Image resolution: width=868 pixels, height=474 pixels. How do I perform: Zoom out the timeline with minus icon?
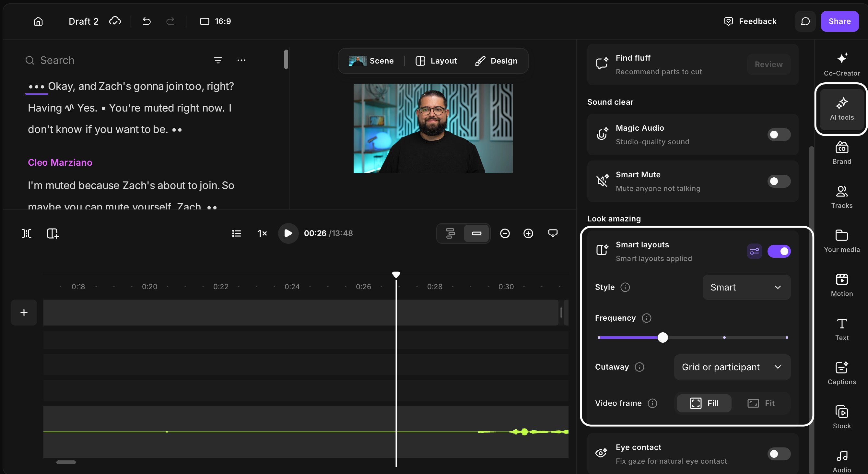pyautogui.click(x=504, y=233)
